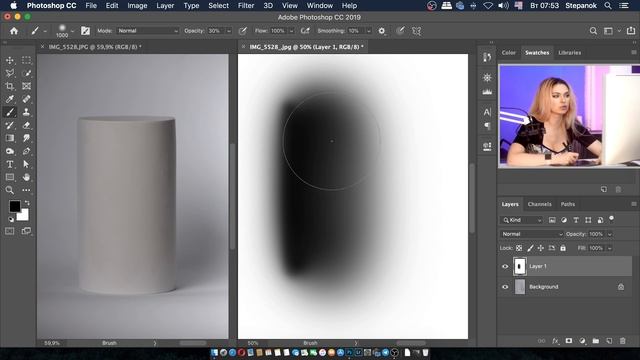
Task: Select the Eraser tool
Action: [26, 125]
